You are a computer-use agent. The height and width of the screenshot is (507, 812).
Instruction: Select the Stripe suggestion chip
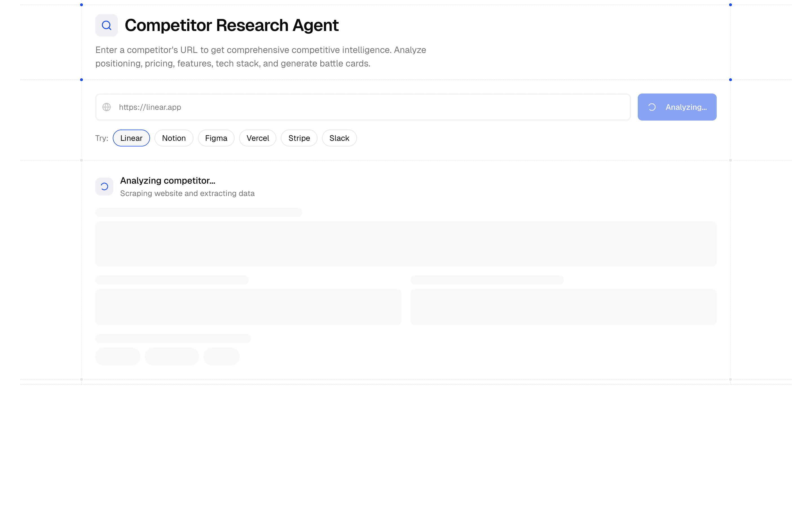[x=299, y=138]
